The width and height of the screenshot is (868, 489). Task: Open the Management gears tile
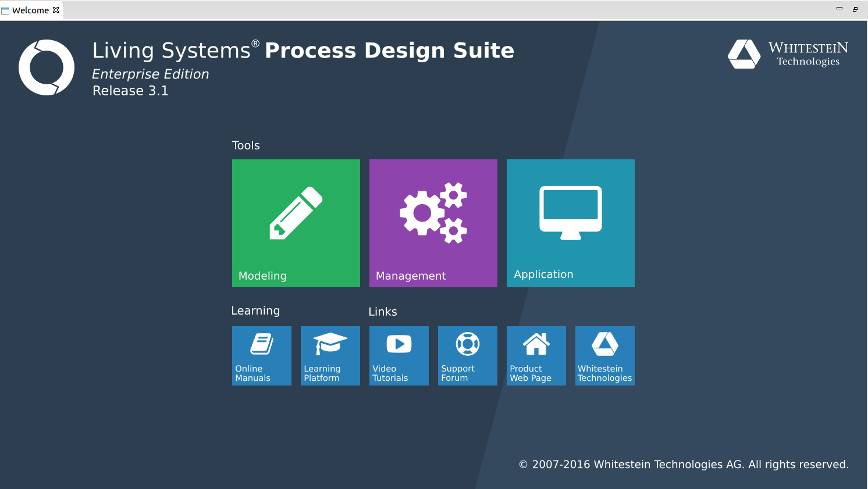coord(433,223)
